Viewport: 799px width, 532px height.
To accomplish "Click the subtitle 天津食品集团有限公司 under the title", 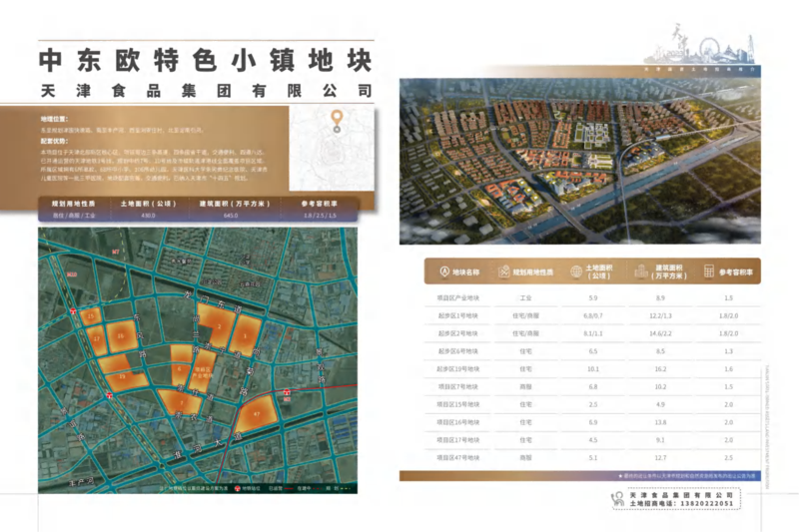I will point(207,91).
